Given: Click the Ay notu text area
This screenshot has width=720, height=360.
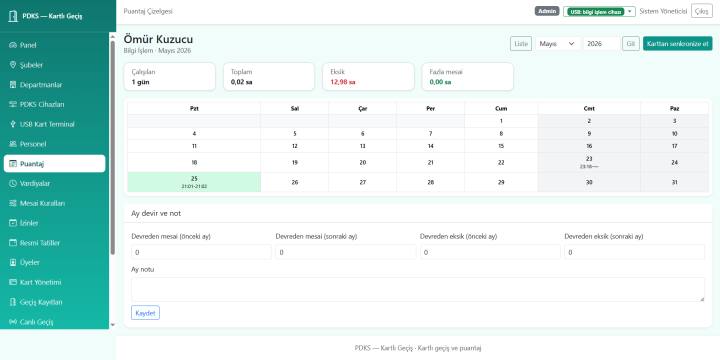Looking at the screenshot, I should click(418, 289).
